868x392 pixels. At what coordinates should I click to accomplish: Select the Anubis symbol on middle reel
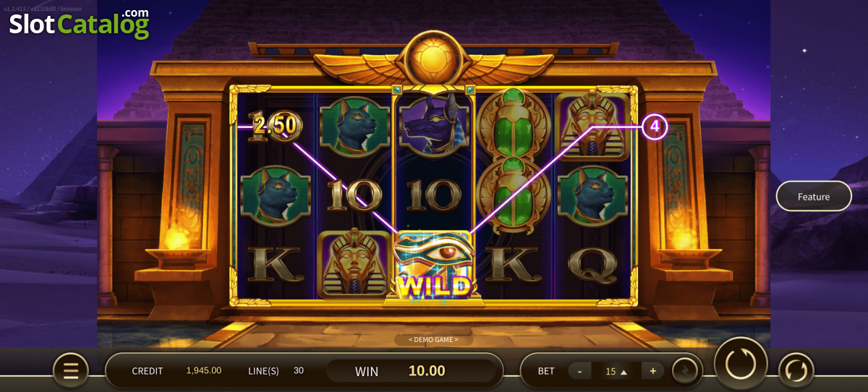(x=431, y=126)
